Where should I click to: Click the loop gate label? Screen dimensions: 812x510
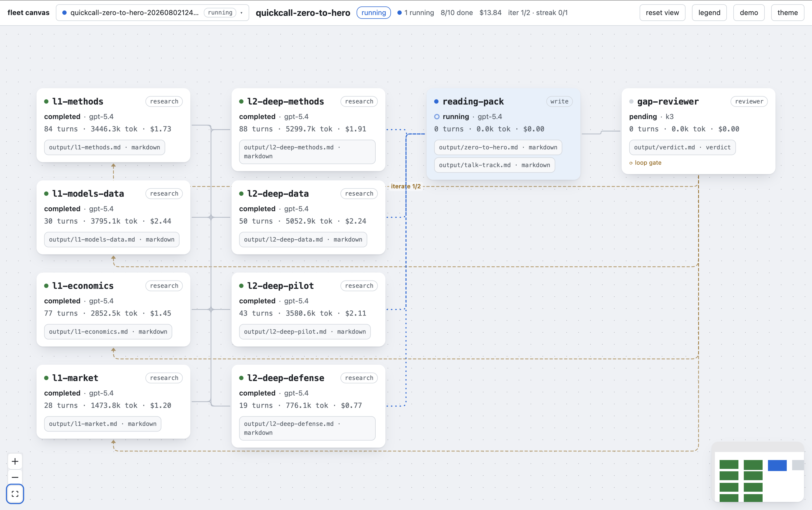[648, 163]
